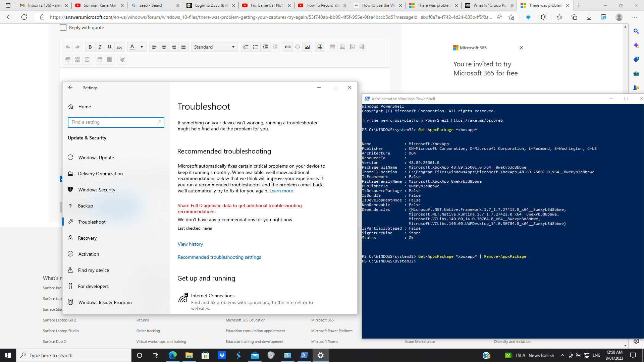The image size is (644, 362).
Task: Apply numbered list formatting
Action: click(246, 47)
